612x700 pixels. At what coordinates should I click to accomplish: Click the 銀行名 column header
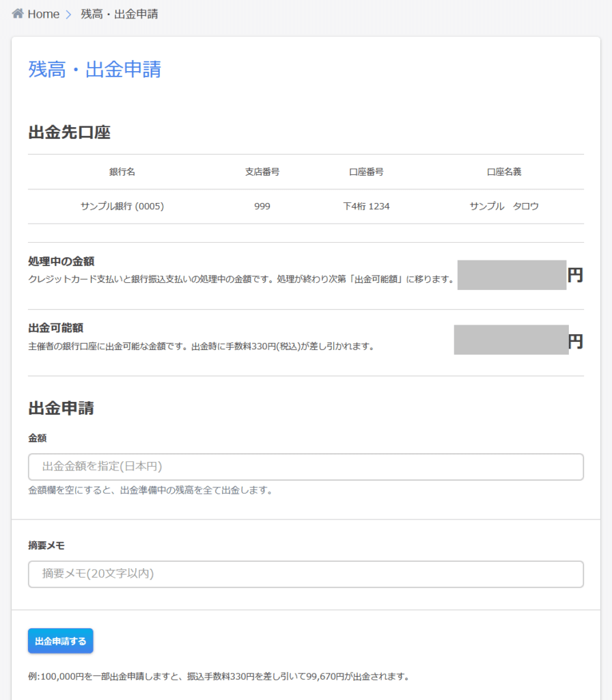pos(122,172)
